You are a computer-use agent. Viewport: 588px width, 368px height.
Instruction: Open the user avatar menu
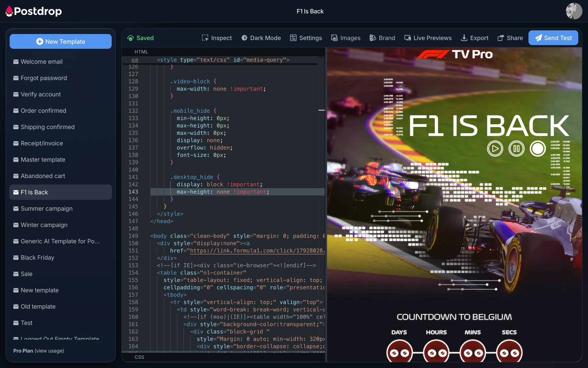point(574,11)
